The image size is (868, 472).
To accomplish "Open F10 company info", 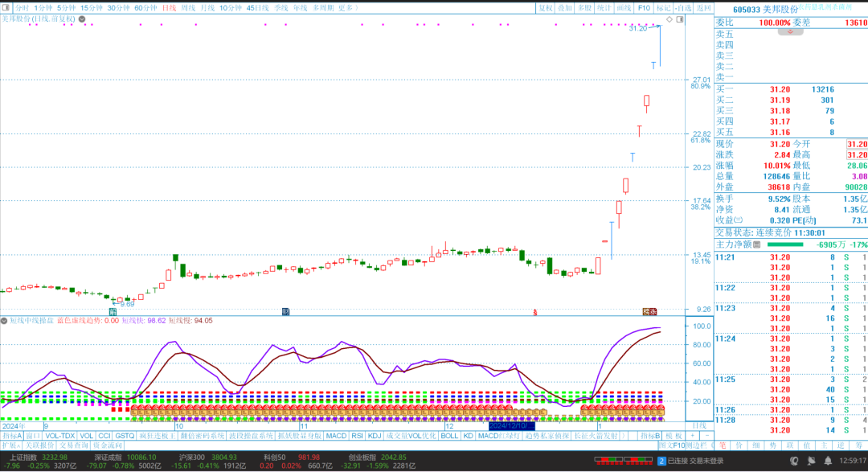I will (644, 8).
